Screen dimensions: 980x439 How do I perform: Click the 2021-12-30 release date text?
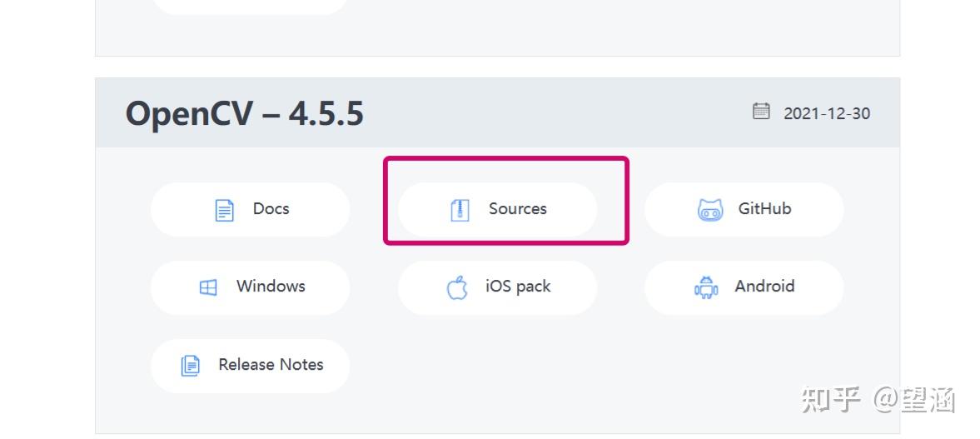pos(826,113)
